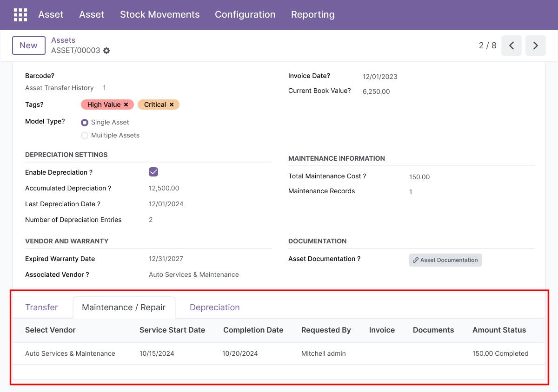Click the Maintenance Records count value
Image resolution: width=558 pixels, height=392 pixels.
tap(411, 192)
